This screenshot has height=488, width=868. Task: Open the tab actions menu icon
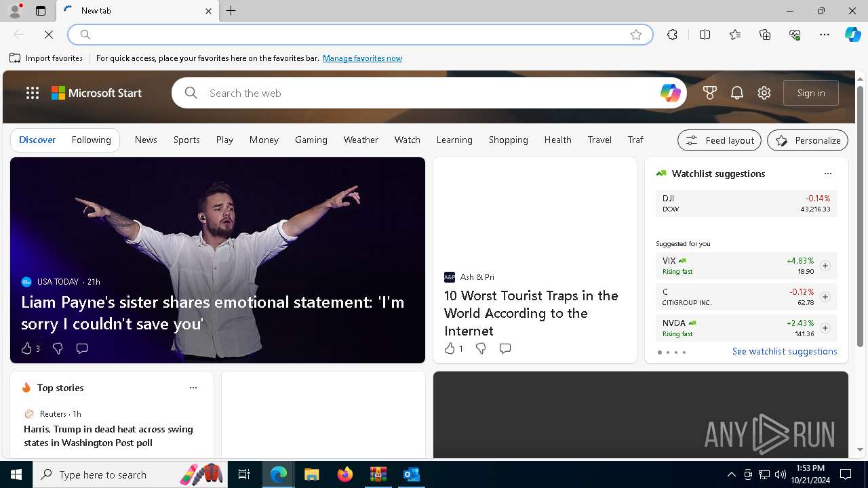tap(41, 11)
